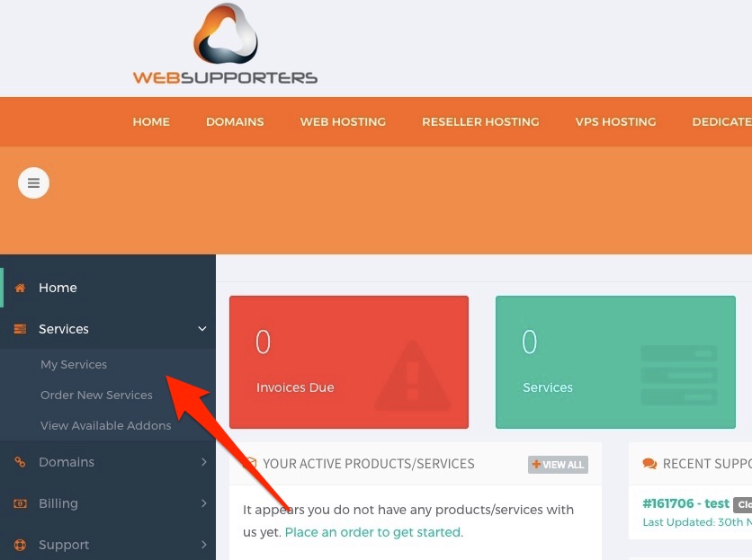The height and width of the screenshot is (560, 752).
Task: Click the Recent Support chat bubbles icon
Action: click(x=649, y=464)
